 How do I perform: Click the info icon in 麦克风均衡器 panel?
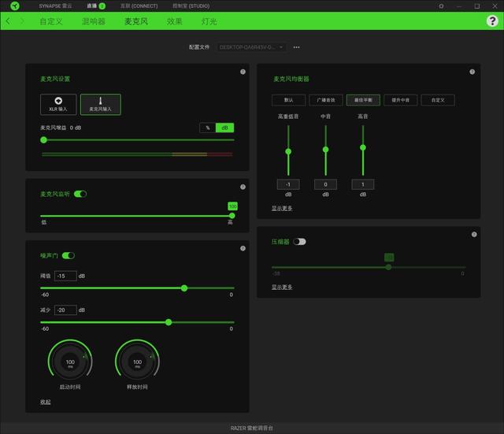(x=472, y=72)
